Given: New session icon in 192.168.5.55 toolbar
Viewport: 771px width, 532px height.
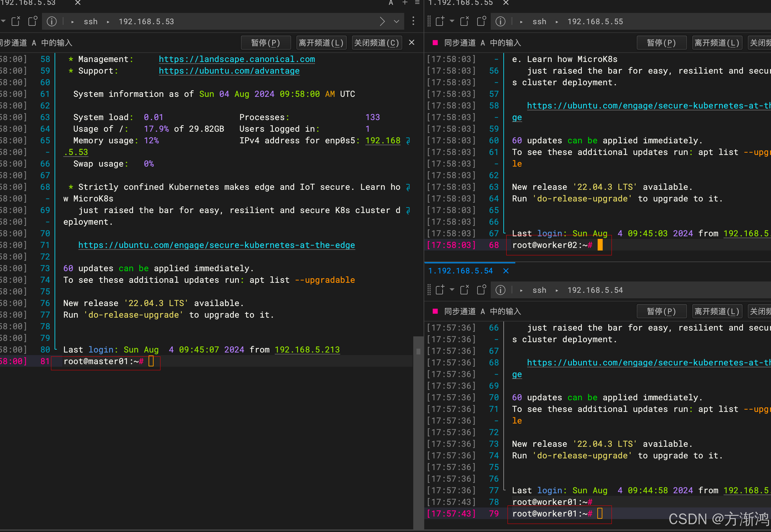Looking at the screenshot, I should coord(440,21).
